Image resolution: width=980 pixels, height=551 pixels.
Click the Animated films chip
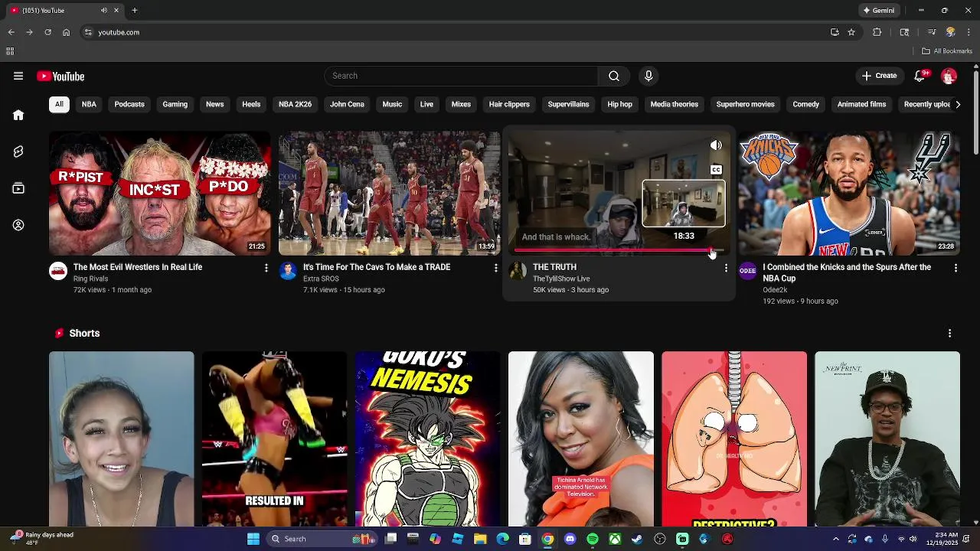click(x=861, y=104)
